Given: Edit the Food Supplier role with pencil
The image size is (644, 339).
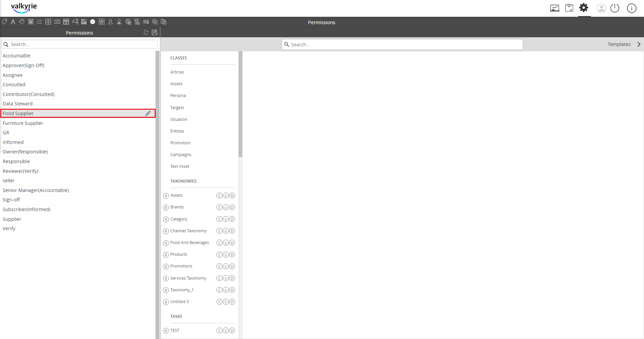Looking at the screenshot, I should tap(148, 113).
